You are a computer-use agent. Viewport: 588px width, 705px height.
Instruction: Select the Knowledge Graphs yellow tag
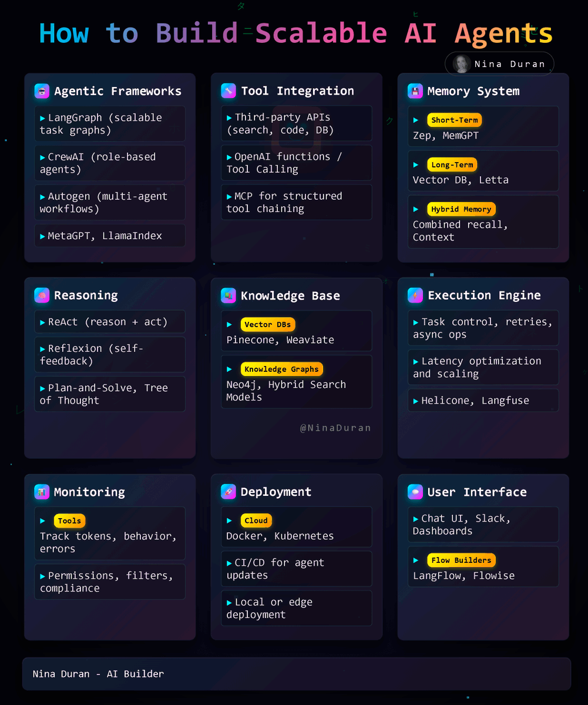(281, 370)
